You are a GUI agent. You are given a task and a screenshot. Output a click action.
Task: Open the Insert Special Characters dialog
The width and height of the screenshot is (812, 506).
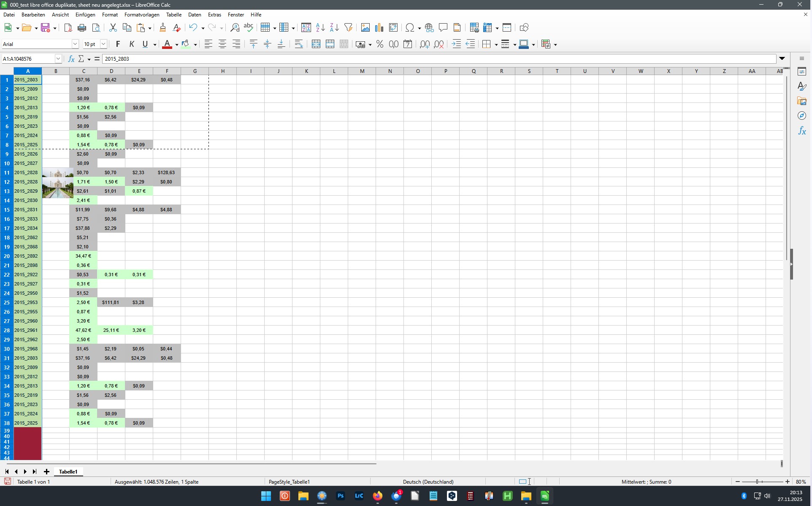pos(410,27)
